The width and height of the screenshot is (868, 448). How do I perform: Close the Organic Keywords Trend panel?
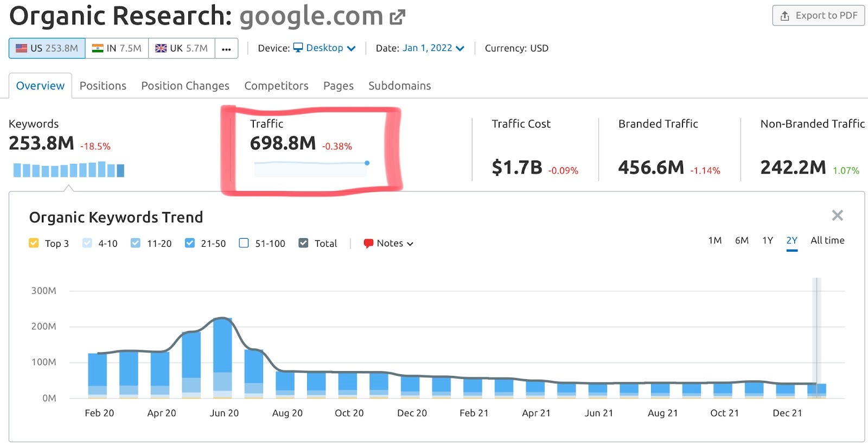[838, 215]
